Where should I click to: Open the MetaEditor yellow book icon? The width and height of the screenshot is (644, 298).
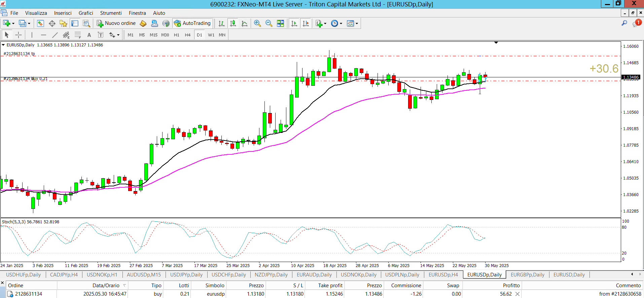pos(143,23)
